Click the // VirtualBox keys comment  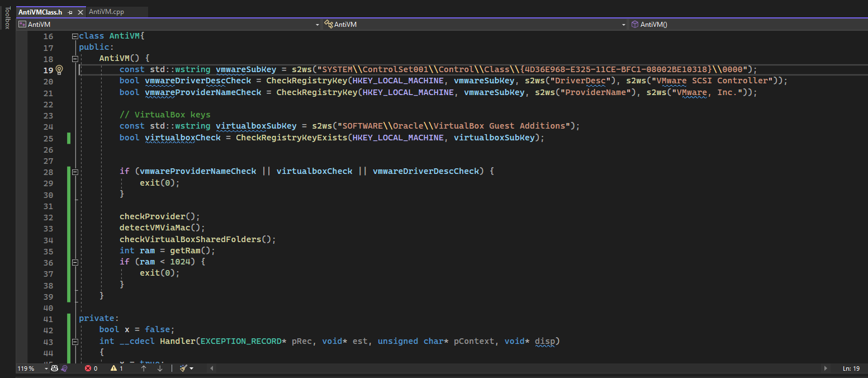pyautogui.click(x=165, y=115)
